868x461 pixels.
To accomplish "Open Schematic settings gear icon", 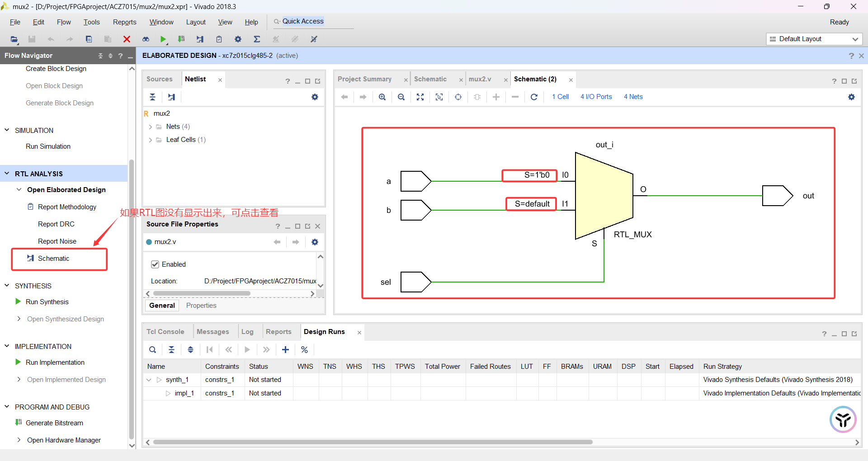I will [x=851, y=97].
